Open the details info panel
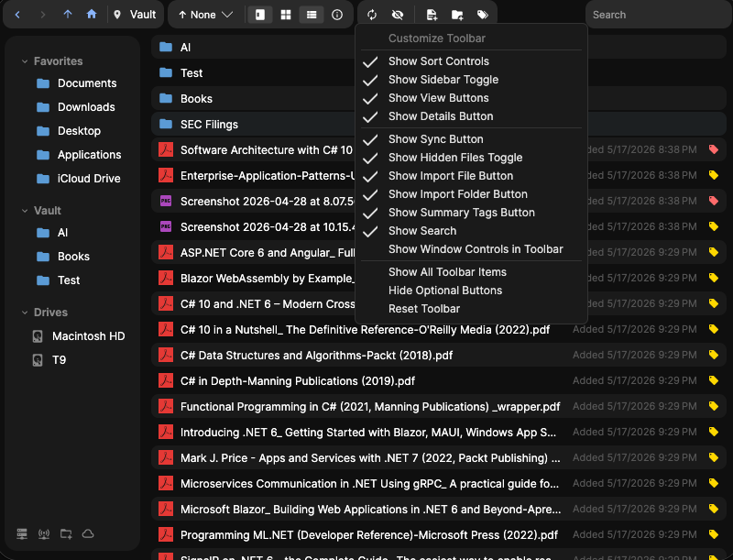Screen dimensions: 733x560 point(337,15)
